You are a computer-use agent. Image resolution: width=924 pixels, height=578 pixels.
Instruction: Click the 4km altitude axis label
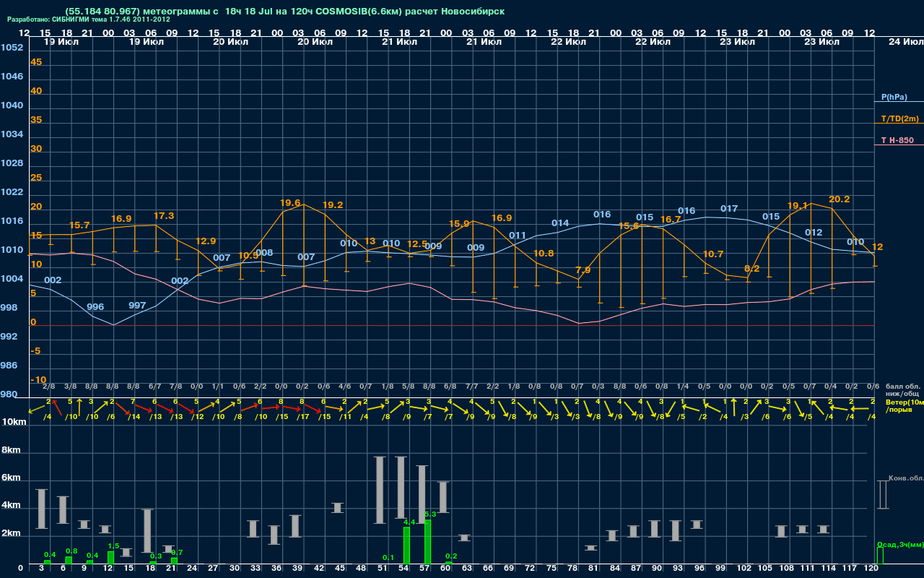(9, 506)
